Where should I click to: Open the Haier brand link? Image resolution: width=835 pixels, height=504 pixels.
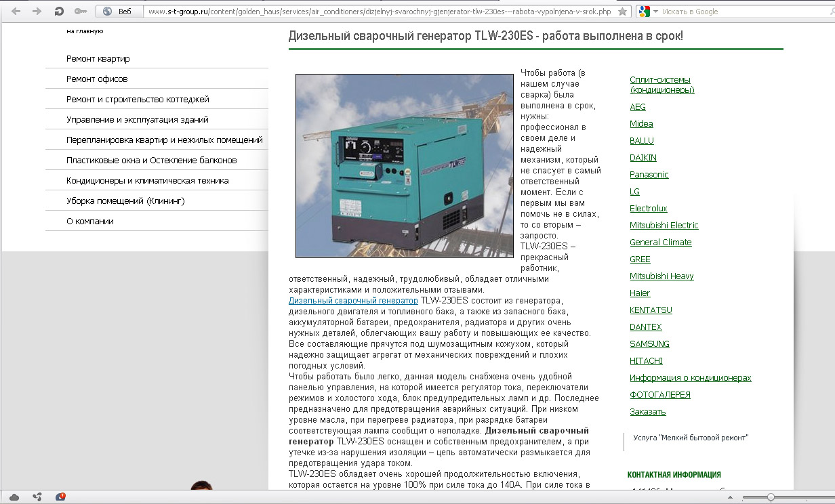[x=640, y=293]
